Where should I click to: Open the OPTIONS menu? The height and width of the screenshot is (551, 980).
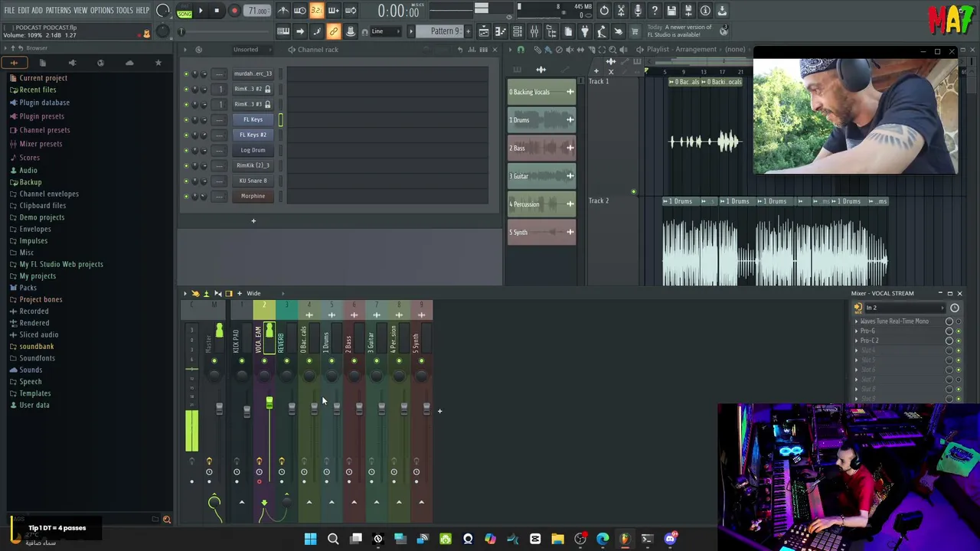pyautogui.click(x=102, y=11)
